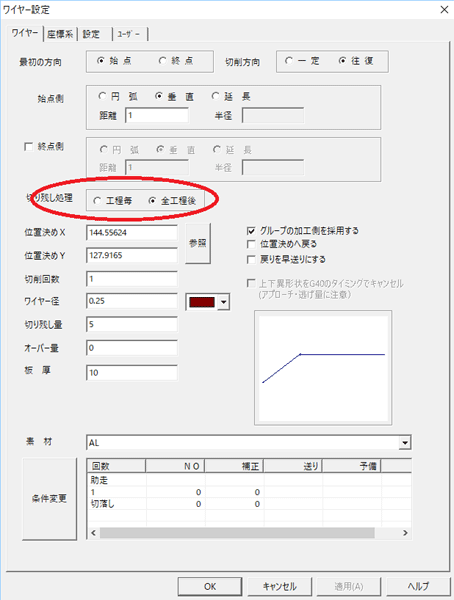Image resolution: width=454 pixels, height=600 pixels.
Task: Confirm settings with the OK button
Action: 210,587
